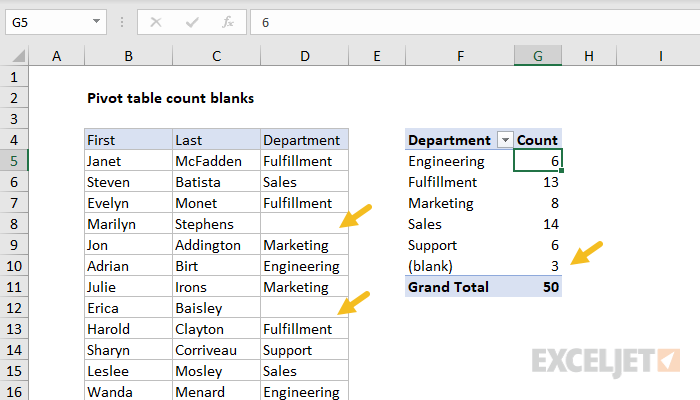This screenshot has width=700, height=400.
Task: Select the cell containing 'Clayton'
Action: tap(216, 329)
